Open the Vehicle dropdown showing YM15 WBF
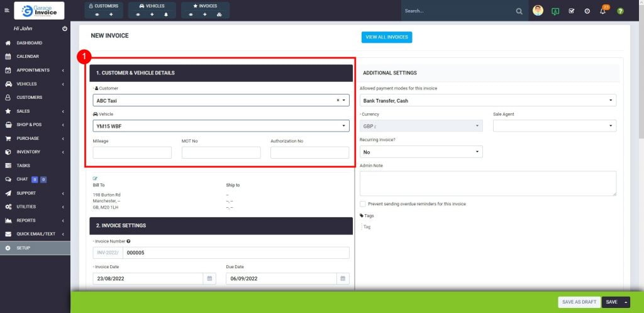This screenshot has height=313, width=644. pyautogui.click(x=221, y=126)
